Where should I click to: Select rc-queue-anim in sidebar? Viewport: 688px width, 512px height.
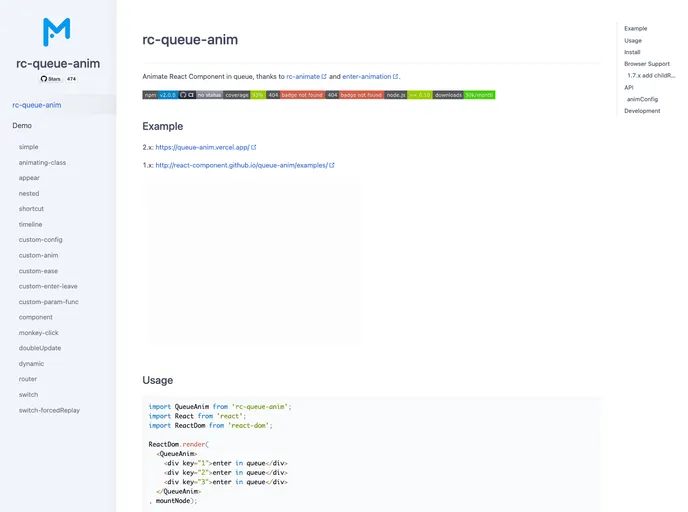click(x=37, y=105)
